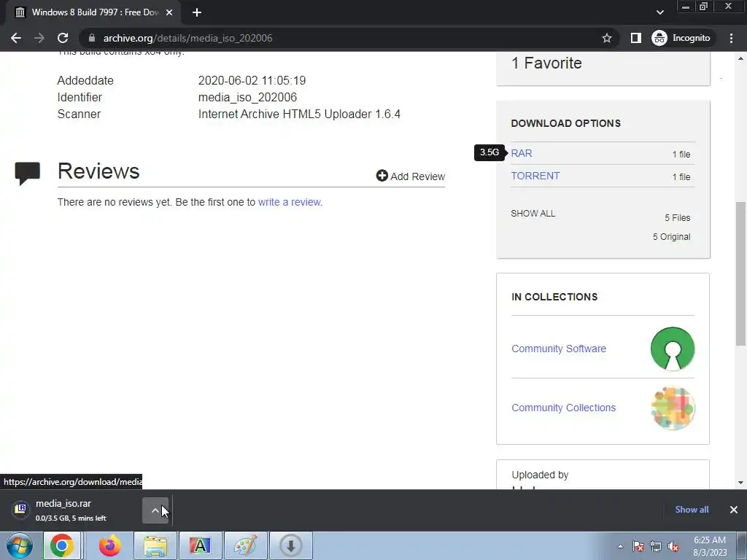This screenshot has height=560, width=747.
Task: Click the Addeddate value 2020-06-02 11:05:19
Action: coord(252,80)
